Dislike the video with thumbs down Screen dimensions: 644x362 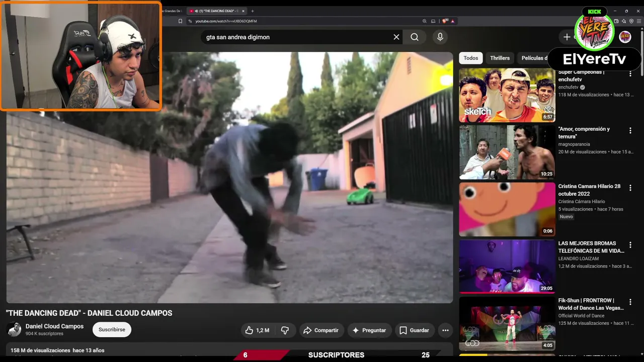285,330
